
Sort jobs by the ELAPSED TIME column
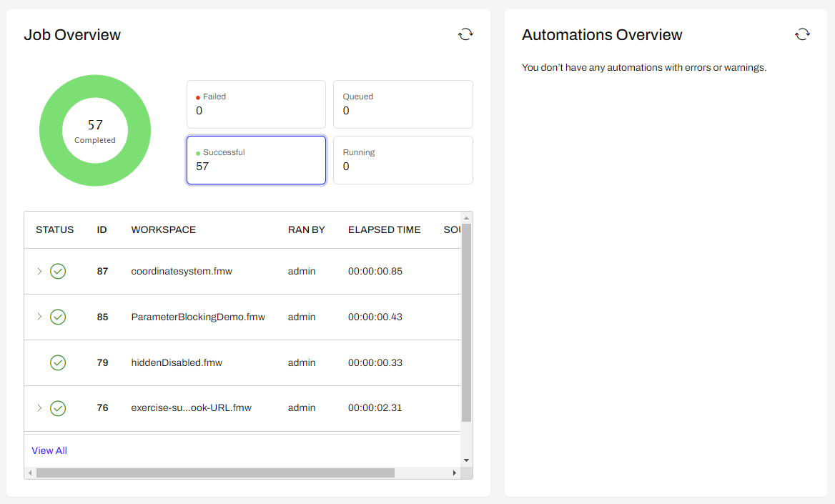click(x=384, y=229)
